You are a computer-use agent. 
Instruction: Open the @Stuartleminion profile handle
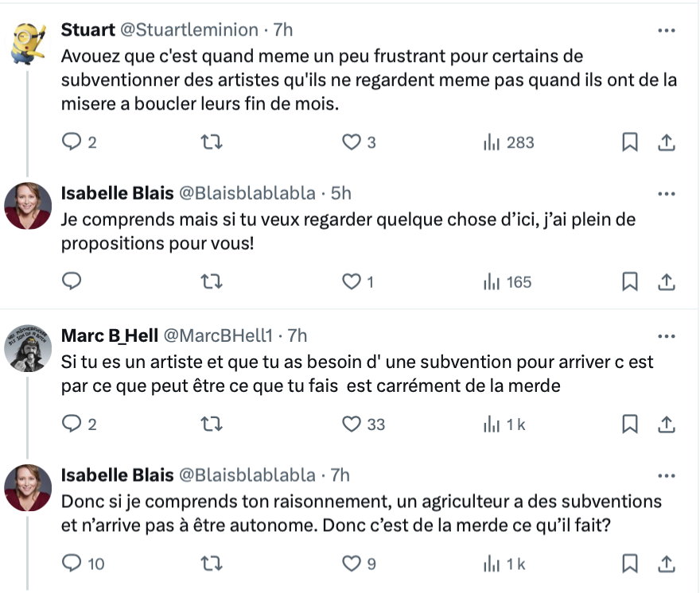click(x=189, y=30)
